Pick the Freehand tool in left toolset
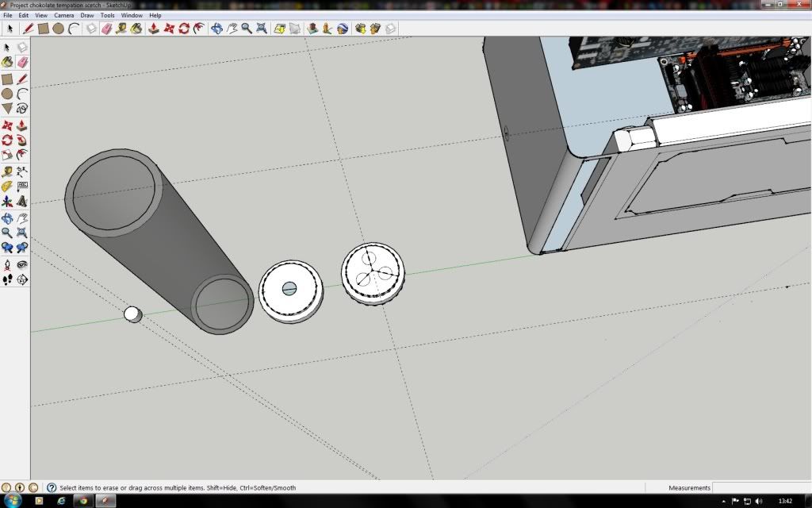The width and height of the screenshot is (812, 508). [x=21, y=108]
